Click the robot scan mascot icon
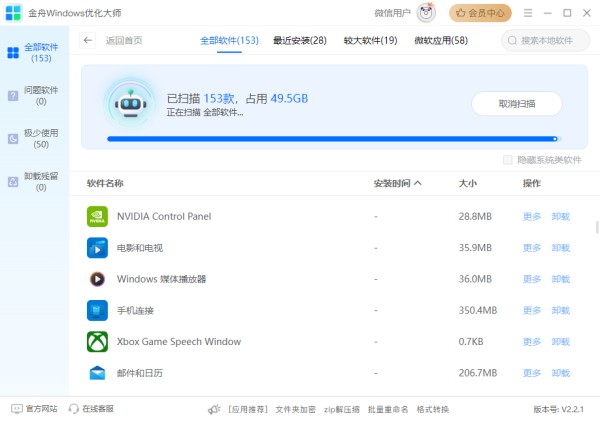The height and width of the screenshot is (422, 600). [131, 103]
